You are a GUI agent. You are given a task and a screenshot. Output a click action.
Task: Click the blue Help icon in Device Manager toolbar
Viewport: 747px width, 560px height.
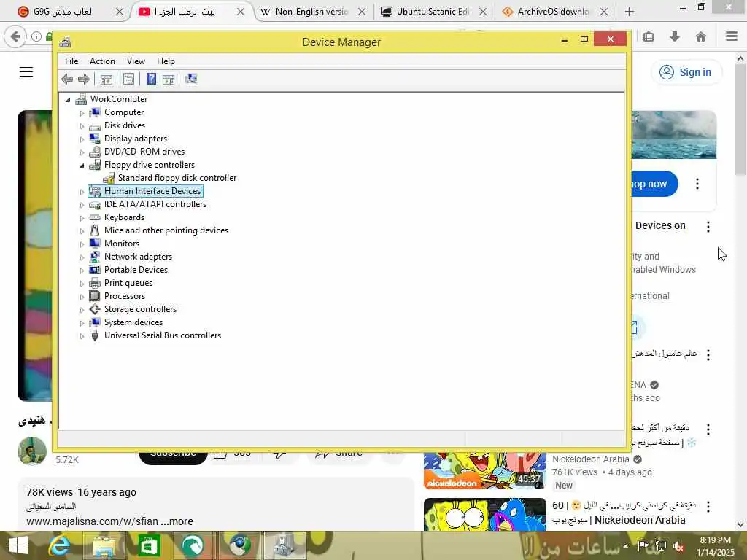tap(151, 79)
